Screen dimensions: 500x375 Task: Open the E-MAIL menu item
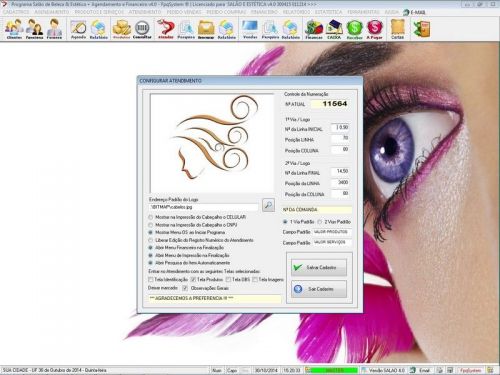(414, 12)
